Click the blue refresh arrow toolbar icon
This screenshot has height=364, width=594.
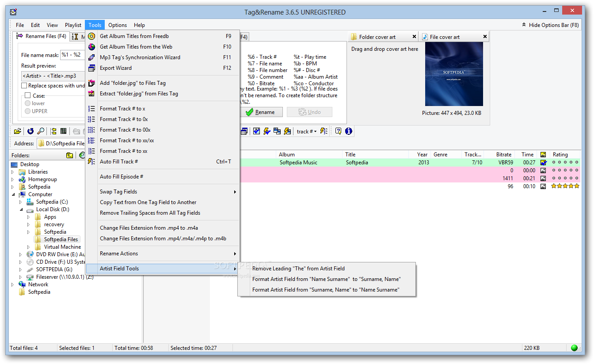click(x=30, y=131)
